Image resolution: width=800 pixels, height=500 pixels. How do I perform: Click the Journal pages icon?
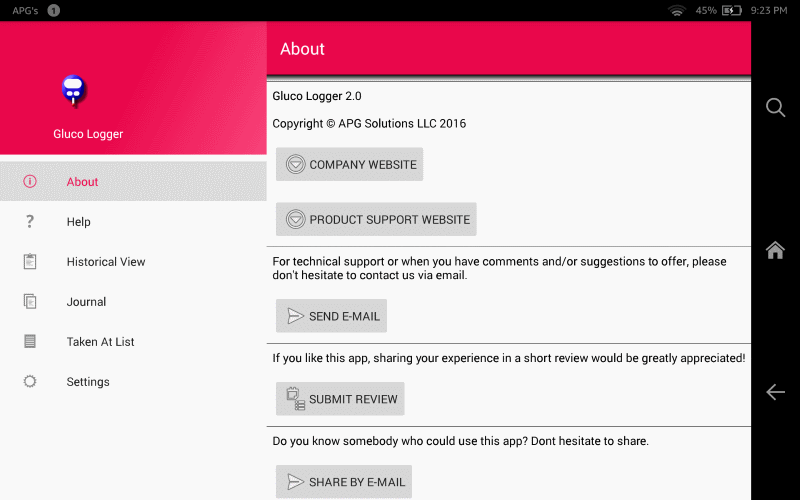[30, 302]
